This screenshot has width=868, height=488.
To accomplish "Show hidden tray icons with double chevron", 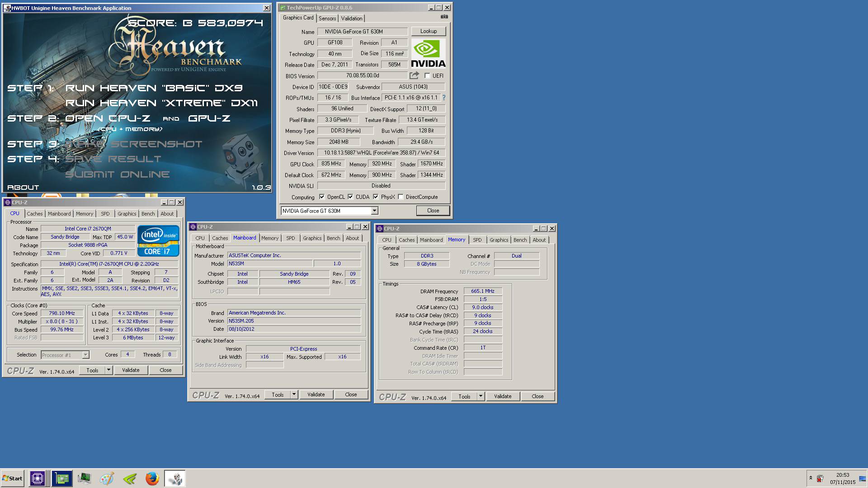I will point(811,478).
